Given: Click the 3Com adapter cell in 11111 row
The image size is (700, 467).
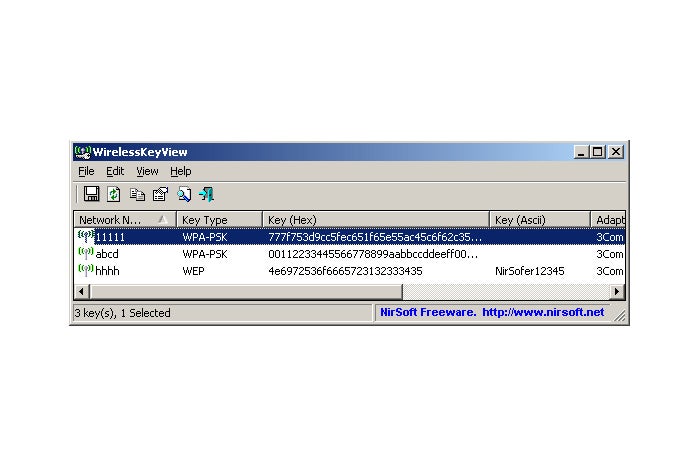Looking at the screenshot, I should click(x=610, y=237).
